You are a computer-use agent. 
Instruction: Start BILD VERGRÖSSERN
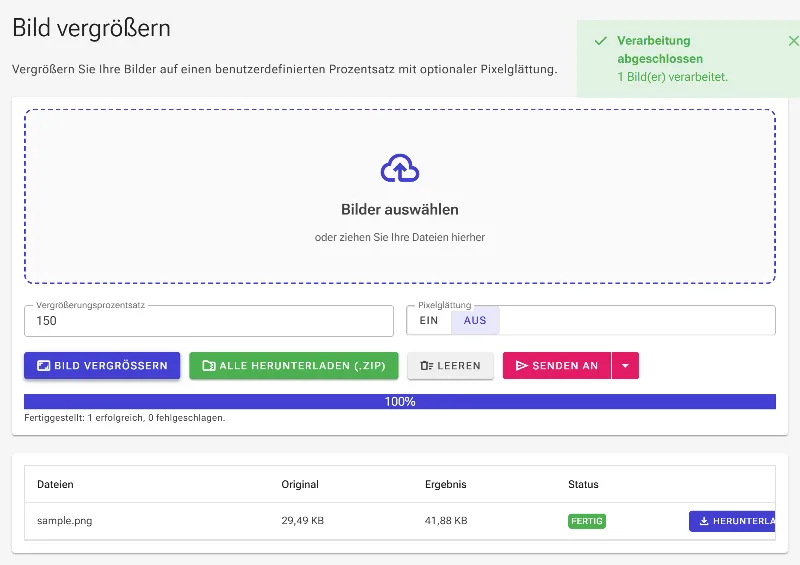(x=102, y=365)
